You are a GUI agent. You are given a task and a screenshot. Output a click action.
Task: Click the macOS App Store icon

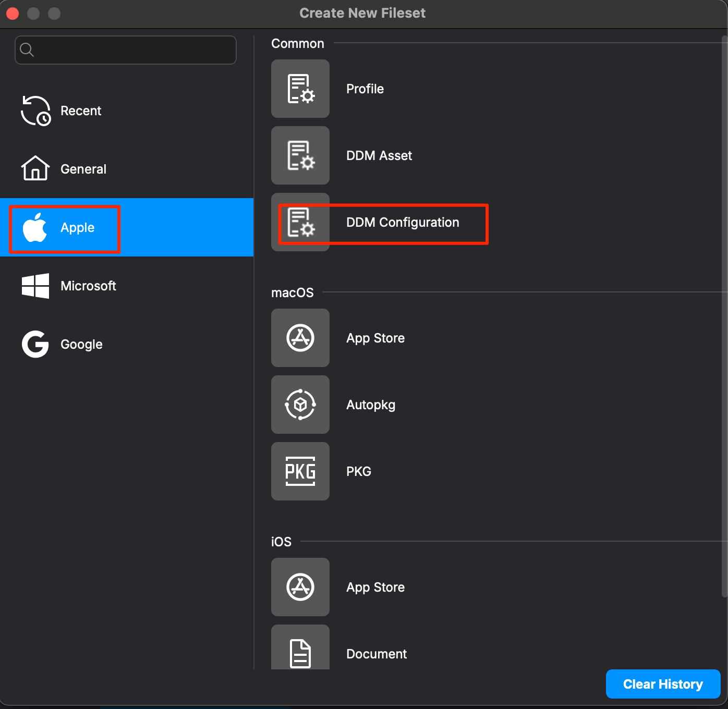pyautogui.click(x=300, y=338)
